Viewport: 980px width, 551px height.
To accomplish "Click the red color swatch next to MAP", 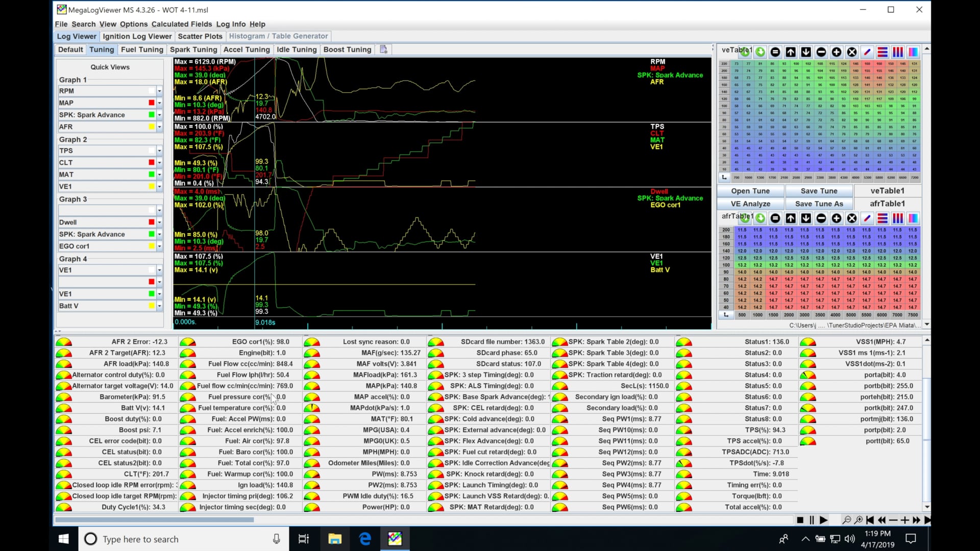I will (x=152, y=103).
